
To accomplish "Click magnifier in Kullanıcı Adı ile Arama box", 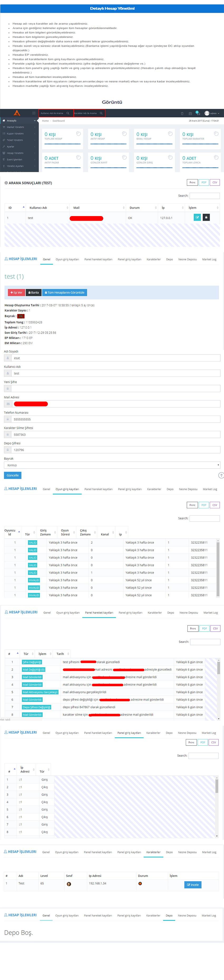I will [68, 113].
